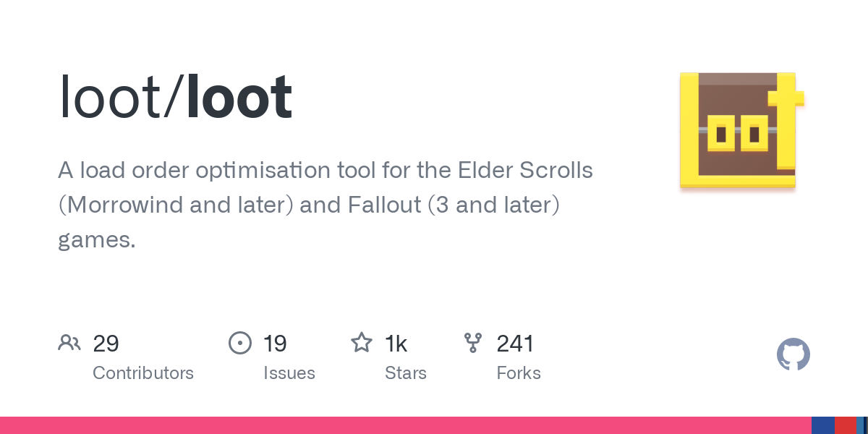Open the bold loot repository name
The image size is (868, 434).
tap(239, 98)
